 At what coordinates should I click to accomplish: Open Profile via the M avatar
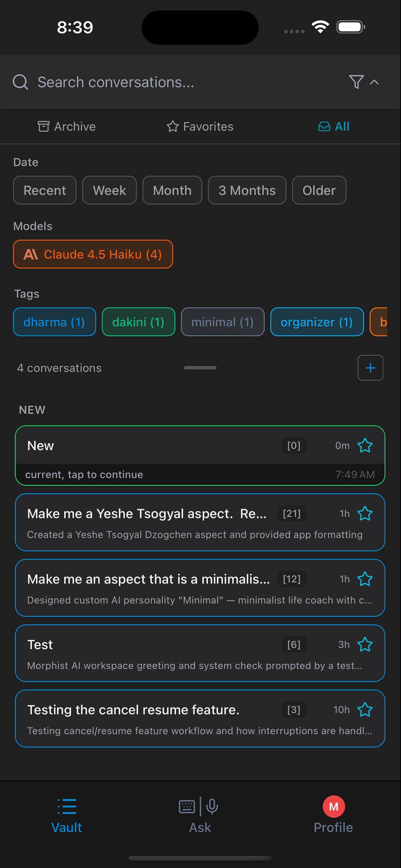(x=333, y=807)
